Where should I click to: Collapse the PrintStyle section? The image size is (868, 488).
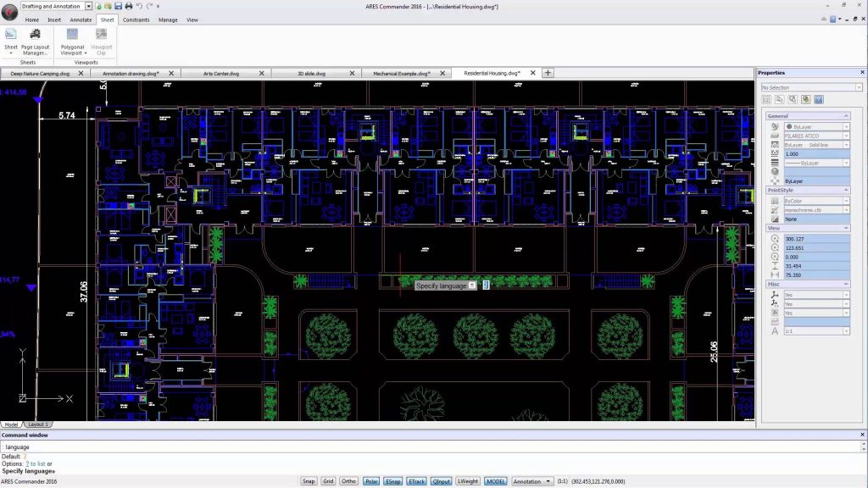click(x=846, y=190)
